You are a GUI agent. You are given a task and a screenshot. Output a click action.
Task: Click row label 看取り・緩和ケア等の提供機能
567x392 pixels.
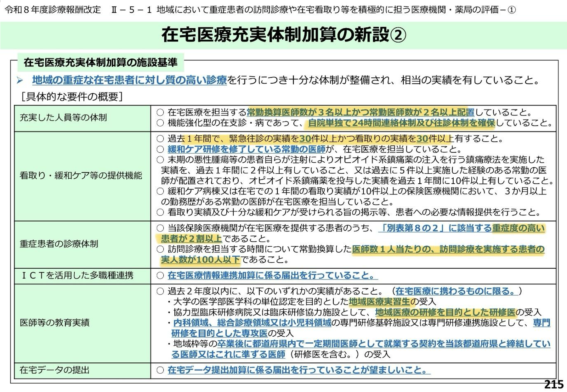81,176
